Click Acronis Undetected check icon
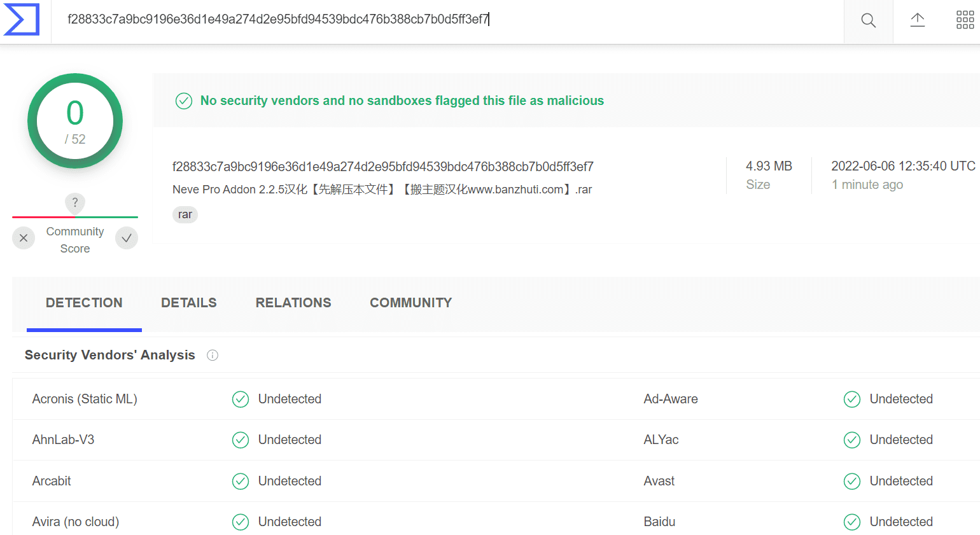Screen dimensions: 980x535 (241, 399)
